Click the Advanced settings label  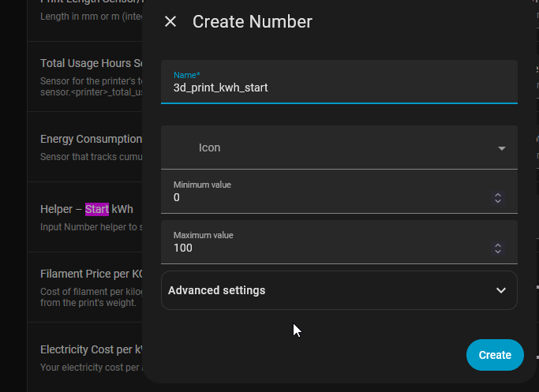tap(217, 290)
